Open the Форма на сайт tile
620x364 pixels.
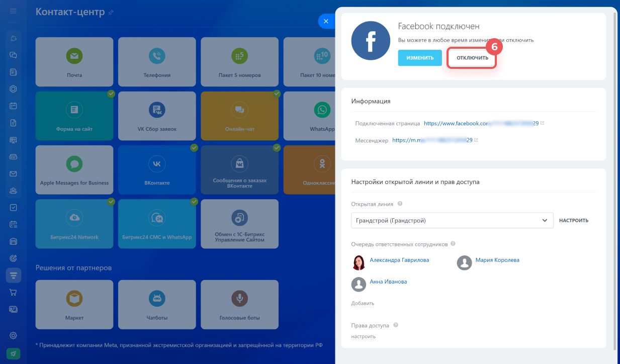(74, 116)
